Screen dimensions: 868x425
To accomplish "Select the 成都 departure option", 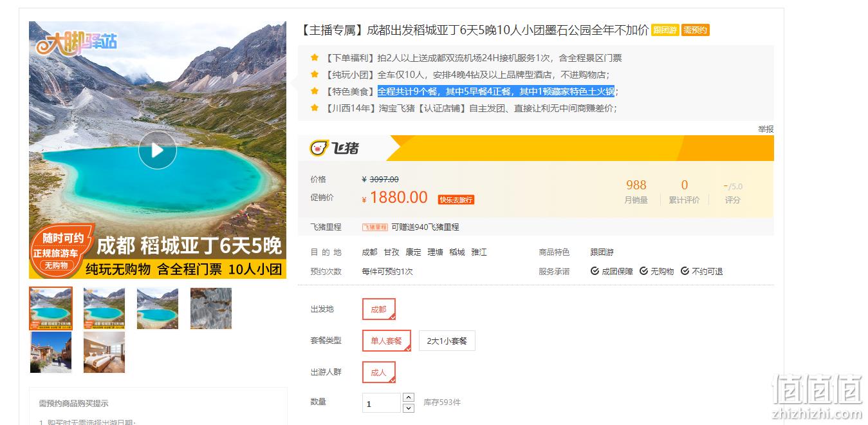I will coord(378,309).
